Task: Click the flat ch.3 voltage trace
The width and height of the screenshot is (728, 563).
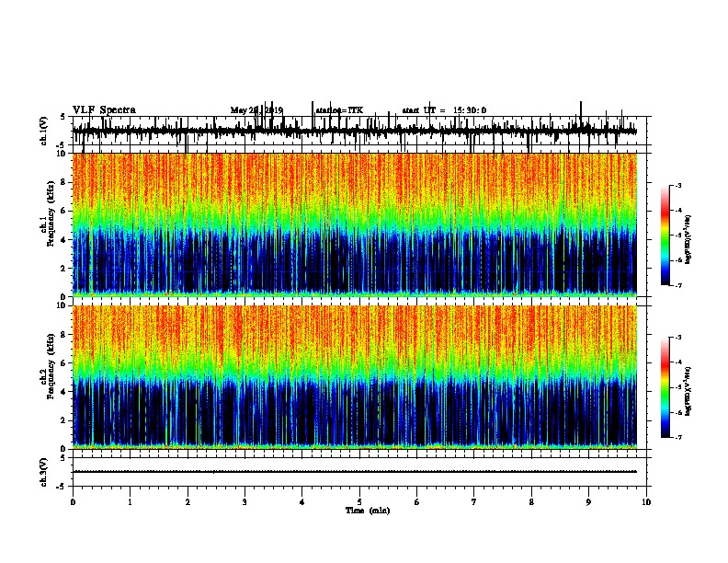Action: [x=354, y=472]
